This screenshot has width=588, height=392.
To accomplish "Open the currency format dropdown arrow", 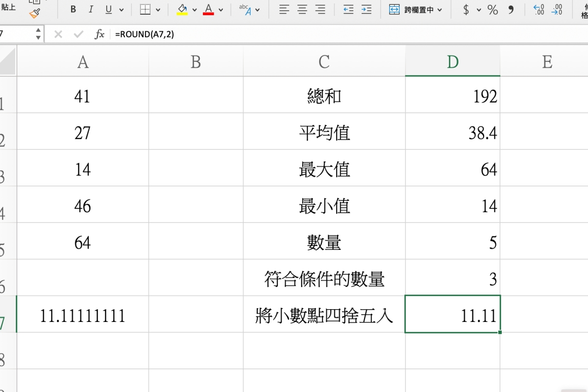I will 479,10.
